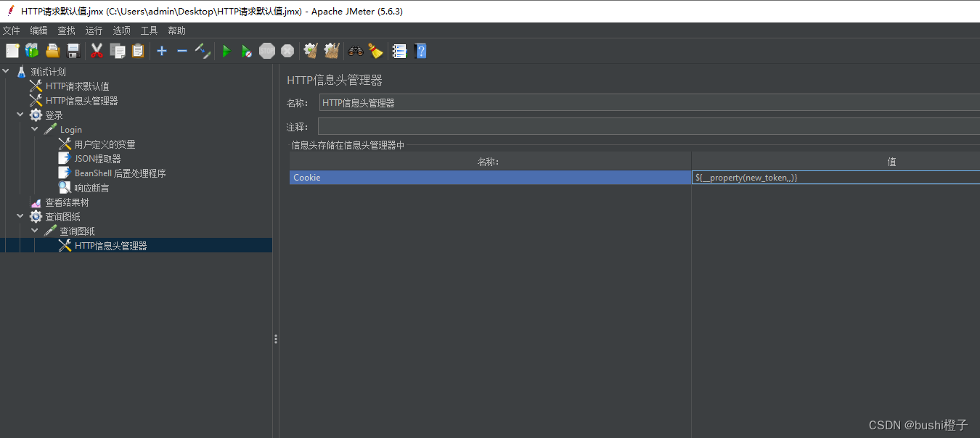This screenshot has height=438, width=980.
Task: Toggle the enabled state of the element via toolbar
Action: (203, 51)
